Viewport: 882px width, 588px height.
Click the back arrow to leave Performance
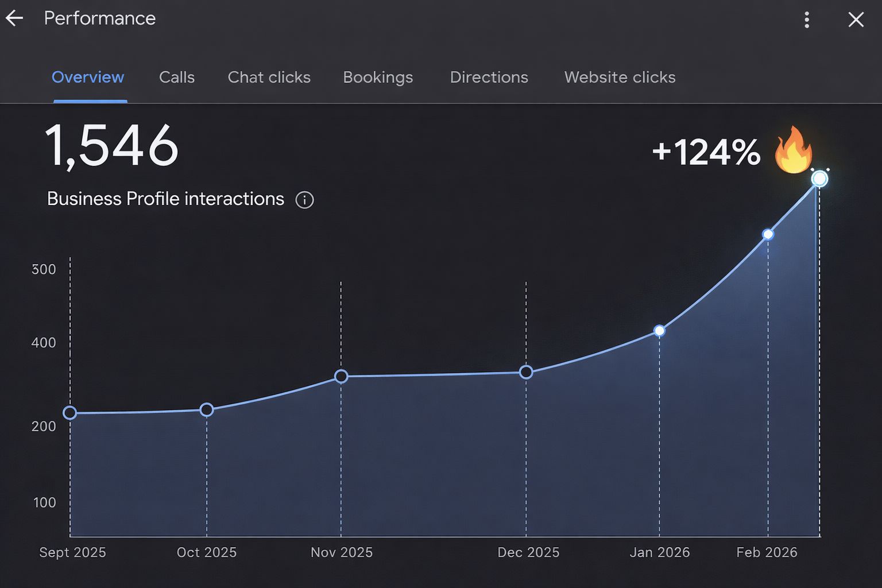pos(14,18)
